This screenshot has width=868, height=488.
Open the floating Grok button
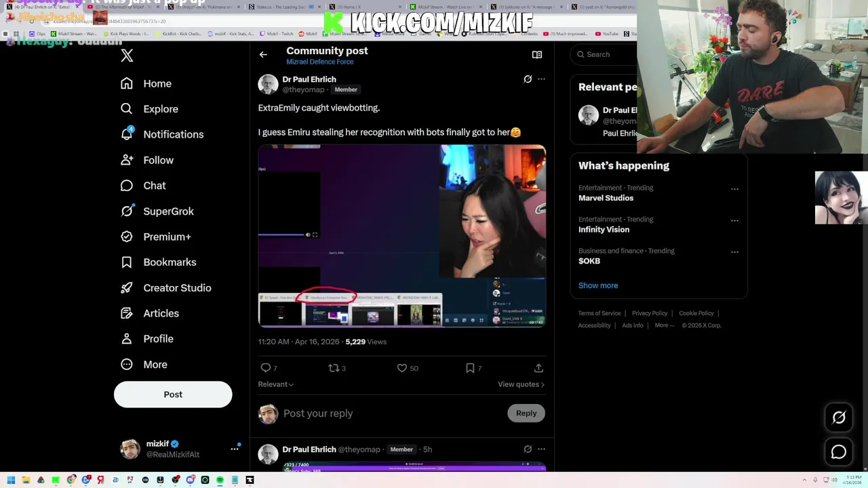[x=839, y=418]
